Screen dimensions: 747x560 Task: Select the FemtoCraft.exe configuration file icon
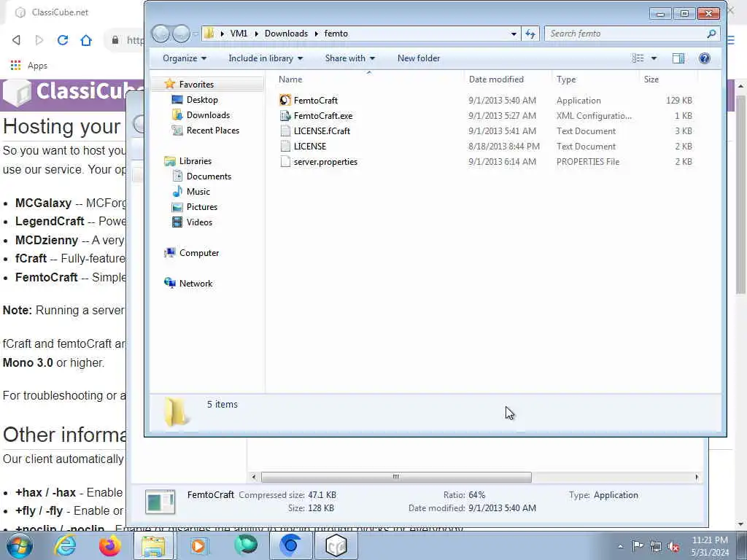[285, 116]
